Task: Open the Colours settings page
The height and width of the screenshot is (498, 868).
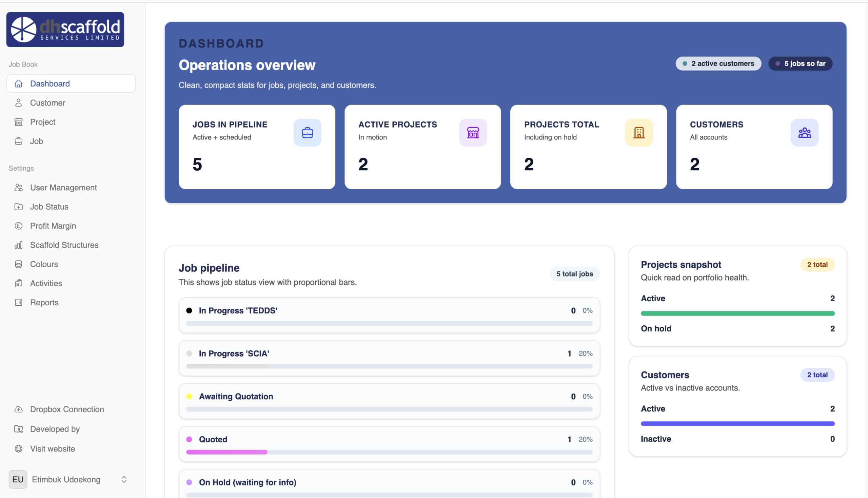Action: (71, 264)
